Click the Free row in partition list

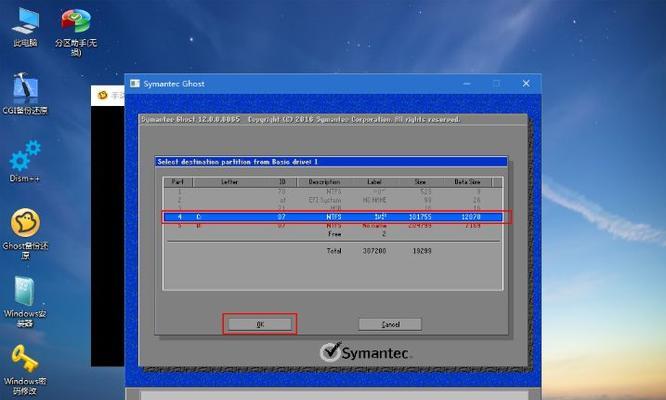(333, 234)
